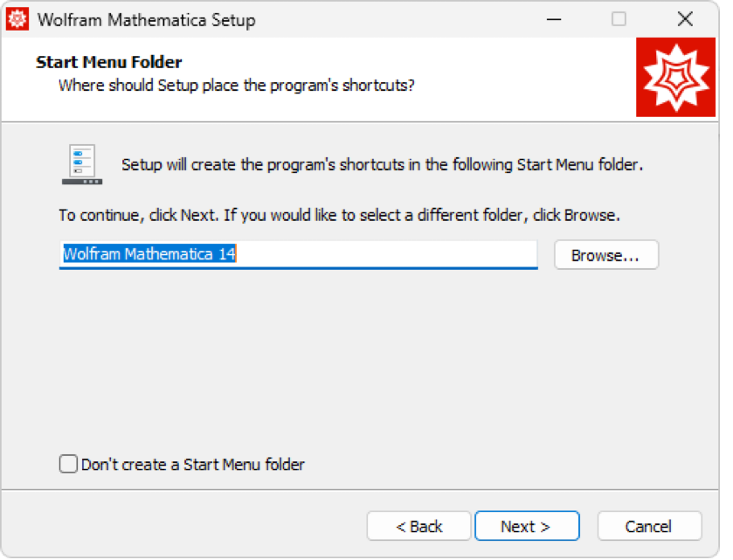Click the Wolfram Mathematica Setup title text
Viewport: 733px width, 560px height.
[x=147, y=20]
